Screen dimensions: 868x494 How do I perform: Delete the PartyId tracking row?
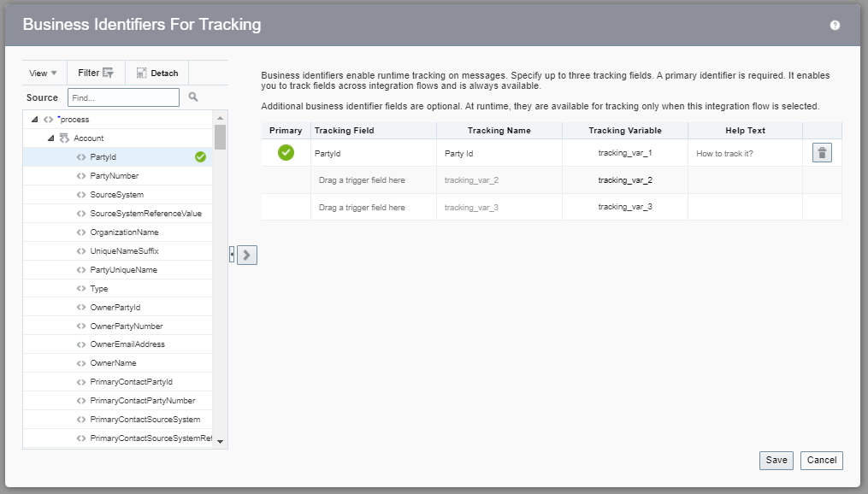[x=821, y=153]
